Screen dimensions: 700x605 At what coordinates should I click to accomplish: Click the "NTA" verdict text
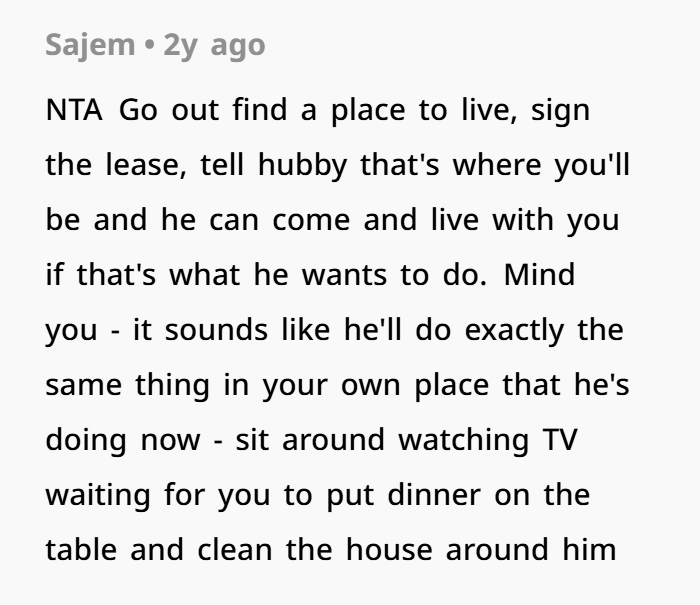(x=74, y=110)
